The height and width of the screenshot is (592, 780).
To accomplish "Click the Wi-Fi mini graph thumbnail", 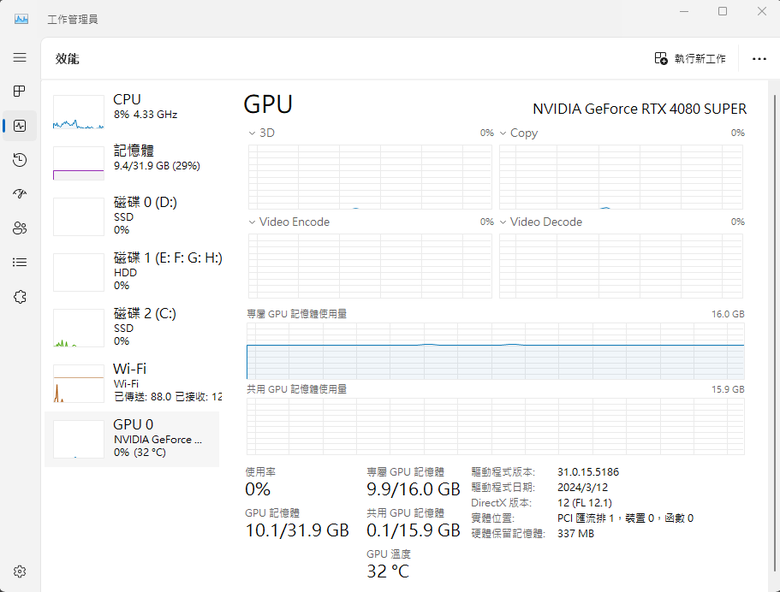I will coord(79,384).
